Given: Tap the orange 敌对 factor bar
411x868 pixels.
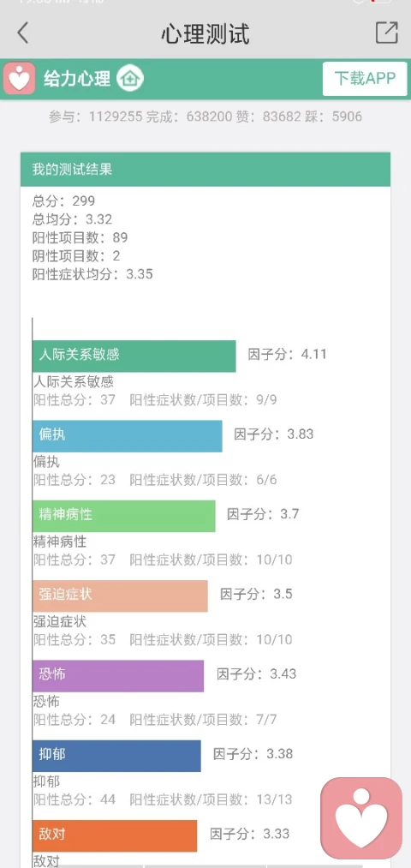Looking at the screenshot, I should click(x=115, y=835).
